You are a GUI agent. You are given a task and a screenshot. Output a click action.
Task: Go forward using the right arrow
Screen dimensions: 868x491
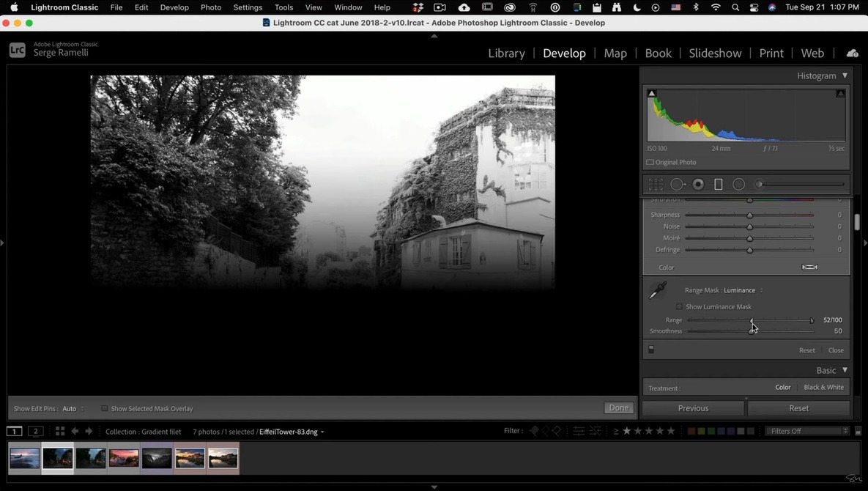89,431
